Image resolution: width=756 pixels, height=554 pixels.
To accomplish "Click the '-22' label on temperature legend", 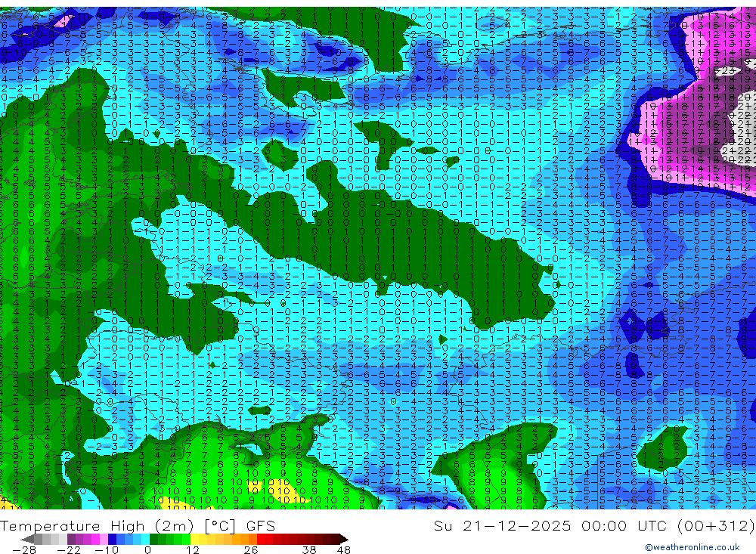I will pos(69,549).
